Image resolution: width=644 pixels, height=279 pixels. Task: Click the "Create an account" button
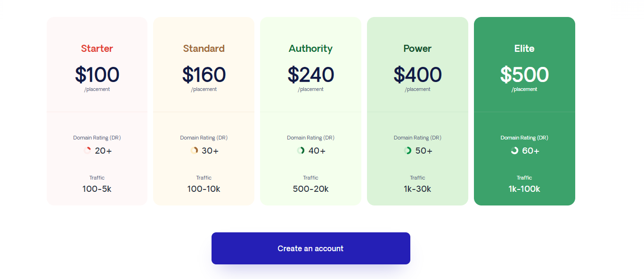[310, 248]
